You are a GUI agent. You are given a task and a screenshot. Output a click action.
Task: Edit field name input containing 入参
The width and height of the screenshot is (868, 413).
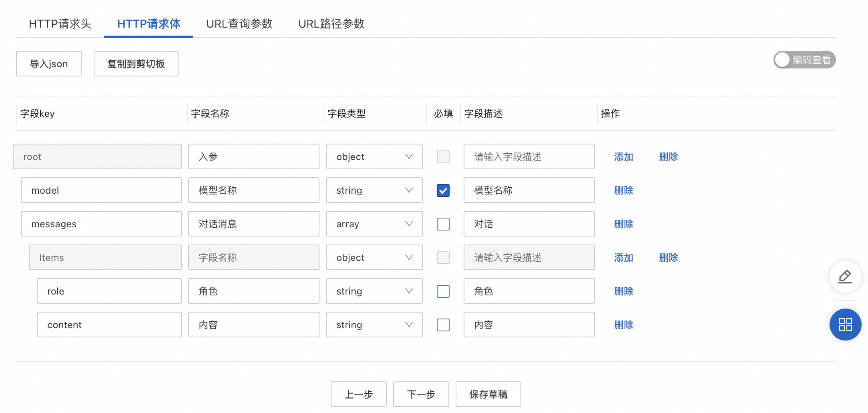[x=254, y=156]
